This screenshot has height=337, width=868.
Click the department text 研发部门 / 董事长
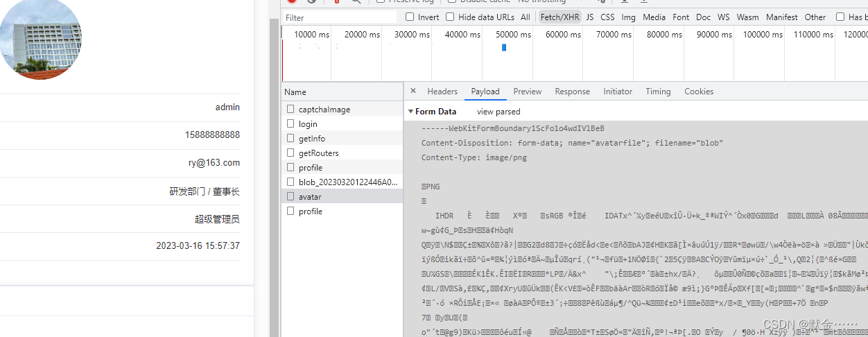tap(205, 191)
